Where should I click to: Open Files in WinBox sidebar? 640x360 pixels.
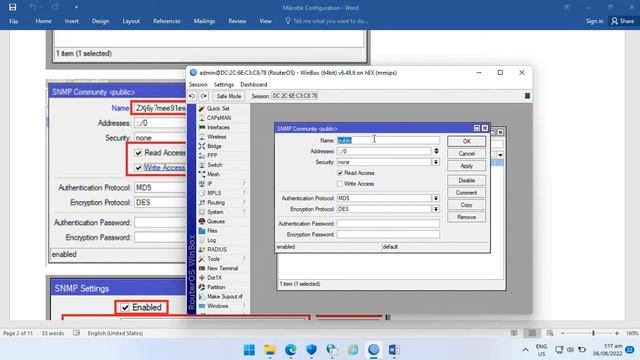pos(212,231)
